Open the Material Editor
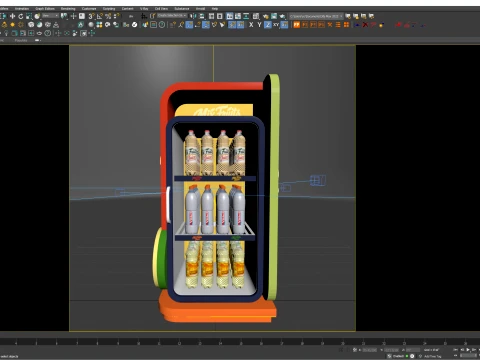This screenshot has width=480, height=360. (256, 16)
